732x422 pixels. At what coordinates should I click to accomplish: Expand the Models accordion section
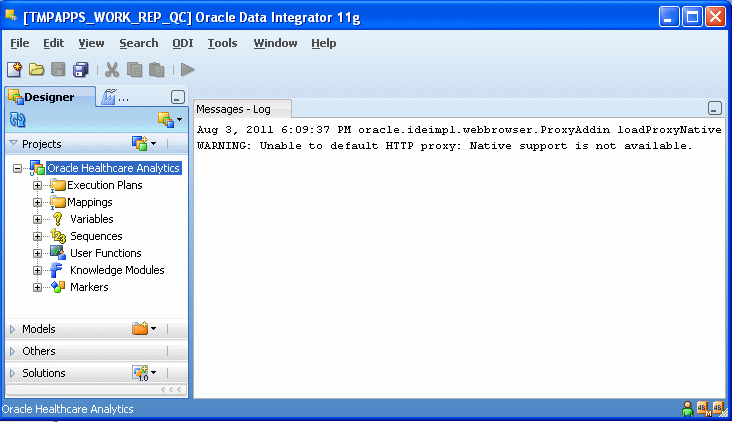point(13,329)
